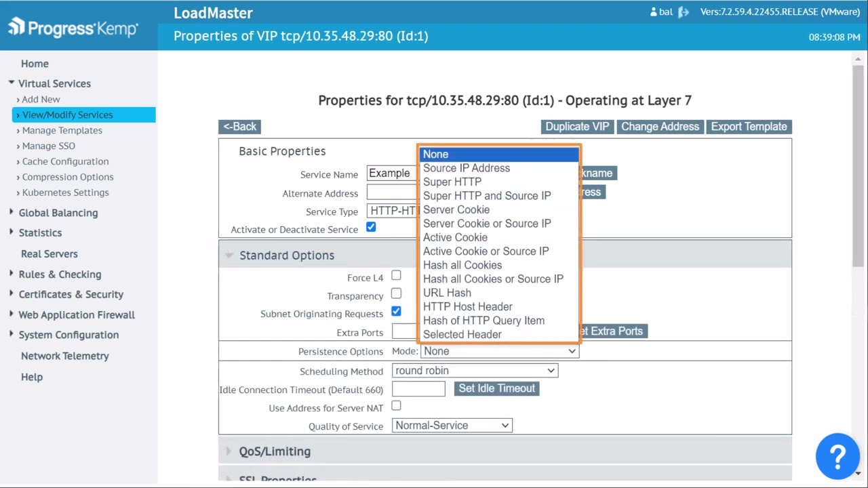This screenshot has width=868, height=488.
Task: Click the blue help question mark icon
Action: coord(837,456)
